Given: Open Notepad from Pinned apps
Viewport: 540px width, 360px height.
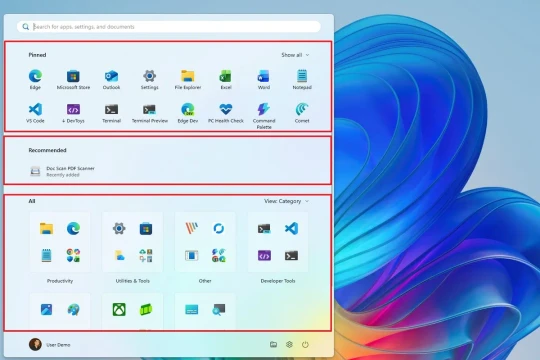Looking at the screenshot, I should pos(302,79).
